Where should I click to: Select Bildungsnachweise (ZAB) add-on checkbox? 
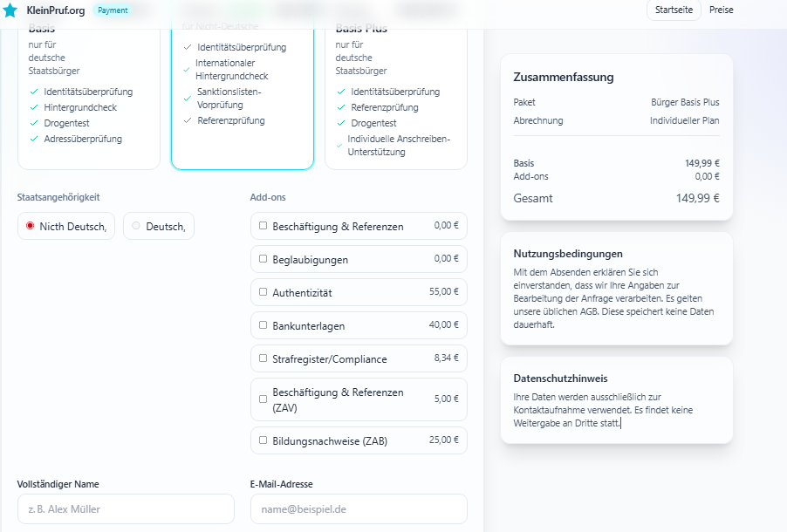(263, 440)
